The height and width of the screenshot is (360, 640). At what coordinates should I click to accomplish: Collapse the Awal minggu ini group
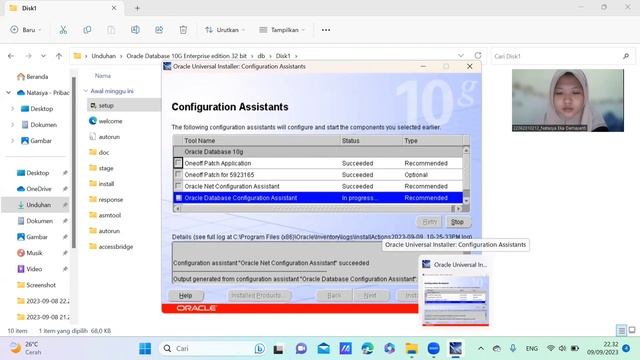point(85,91)
